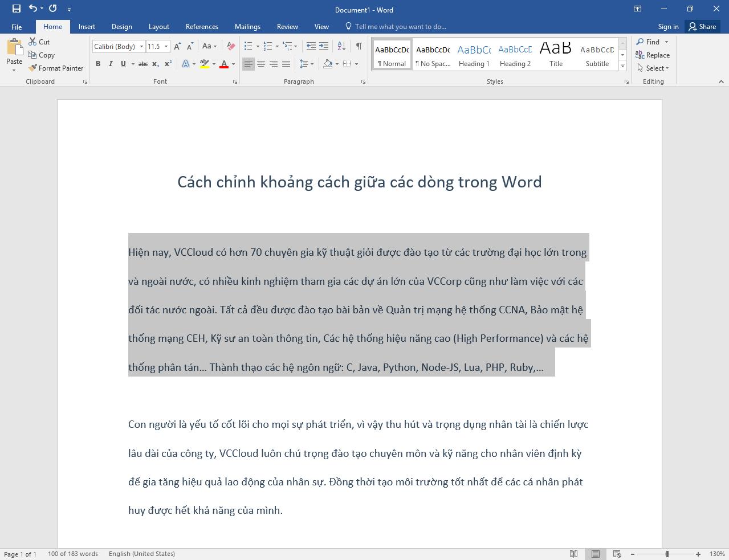Switch to the Insert tab
The image size is (729, 560).
pyautogui.click(x=87, y=27)
